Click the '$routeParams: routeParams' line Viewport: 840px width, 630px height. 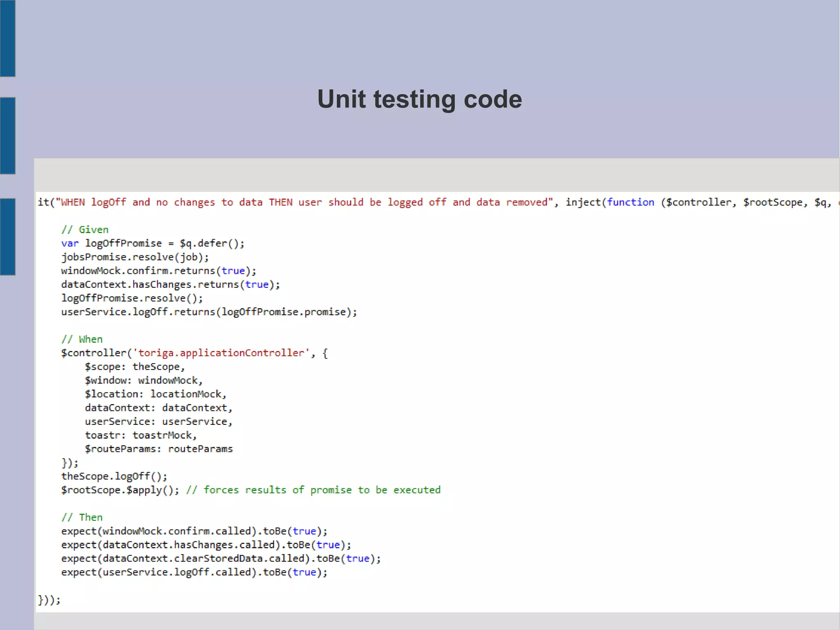159,449
